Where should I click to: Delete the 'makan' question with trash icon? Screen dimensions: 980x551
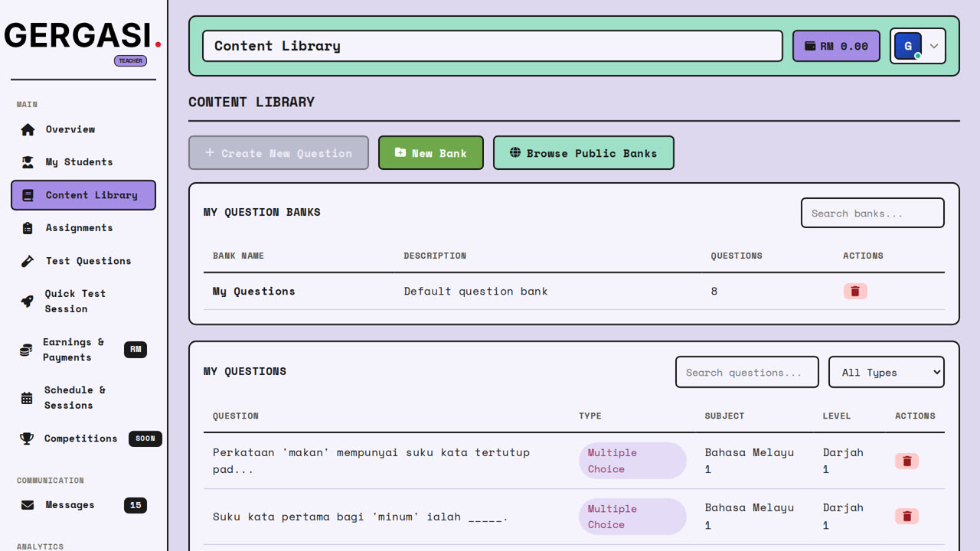[x=907, y=461]
